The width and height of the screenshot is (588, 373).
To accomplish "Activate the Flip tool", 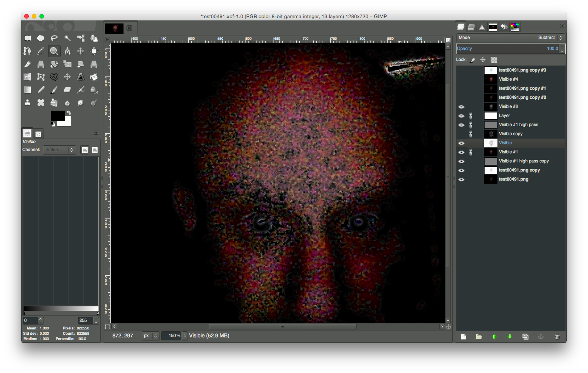I will coord(28,77).
